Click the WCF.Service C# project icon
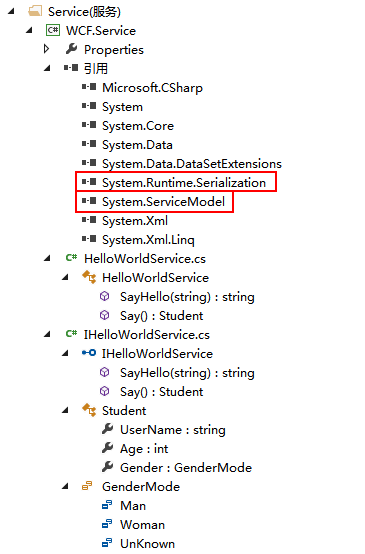The width and height of the screenshot is (365, 554). click(x=53, y=30)
